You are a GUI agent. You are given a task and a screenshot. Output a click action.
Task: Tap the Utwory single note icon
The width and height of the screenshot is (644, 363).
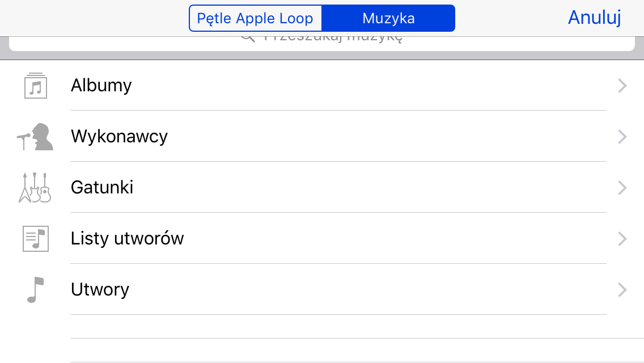[x=35, y=289]
